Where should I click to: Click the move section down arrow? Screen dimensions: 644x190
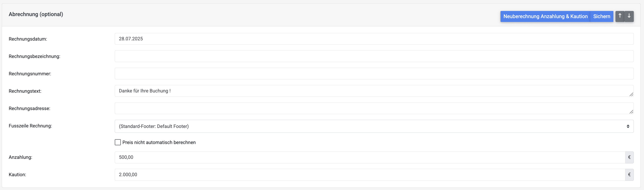[629, 16]
